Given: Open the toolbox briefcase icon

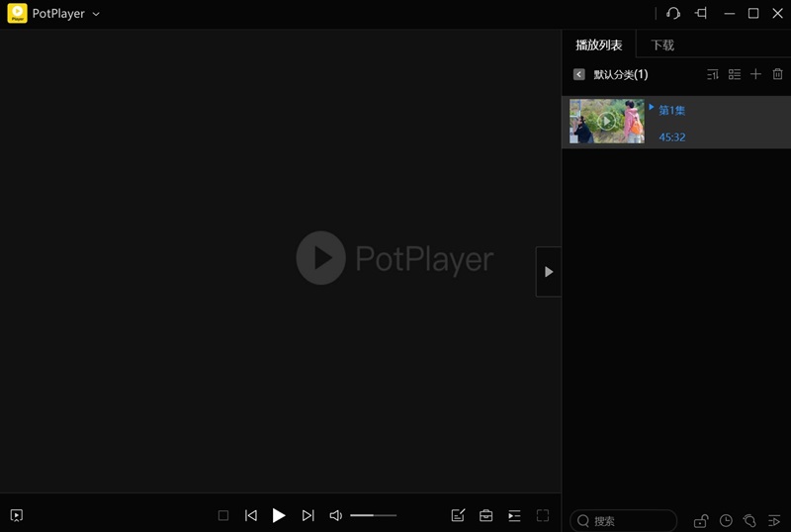Looking at the screenshot, I should pos(485,515).
